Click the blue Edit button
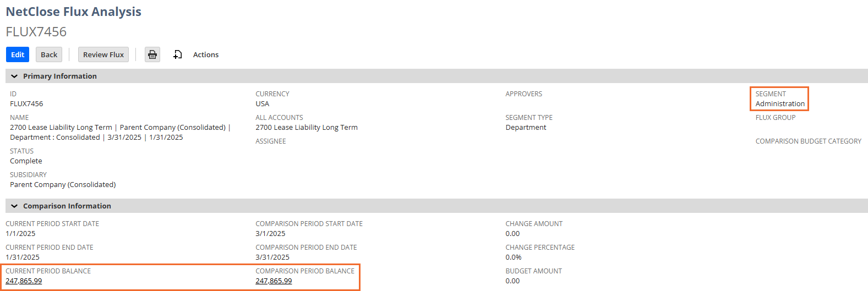This screenshot has height=291, width=868. click(18, 54)
